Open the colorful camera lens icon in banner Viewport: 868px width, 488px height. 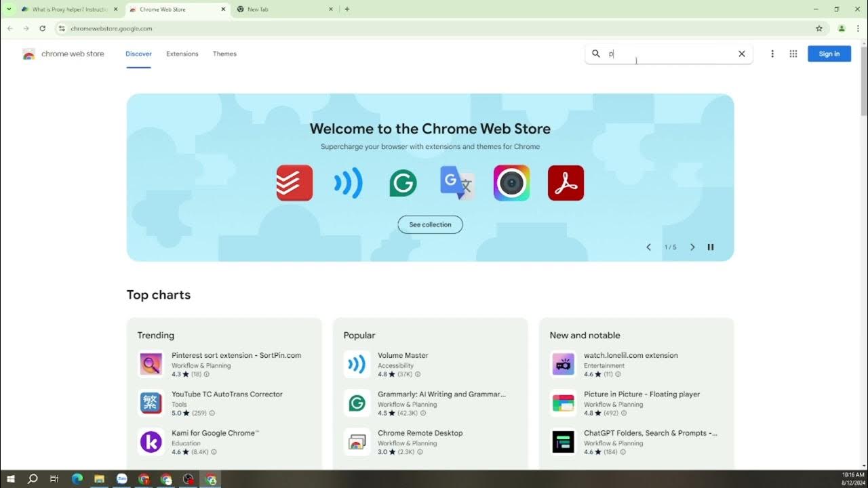pyautogui.click(x=511, y=183)
